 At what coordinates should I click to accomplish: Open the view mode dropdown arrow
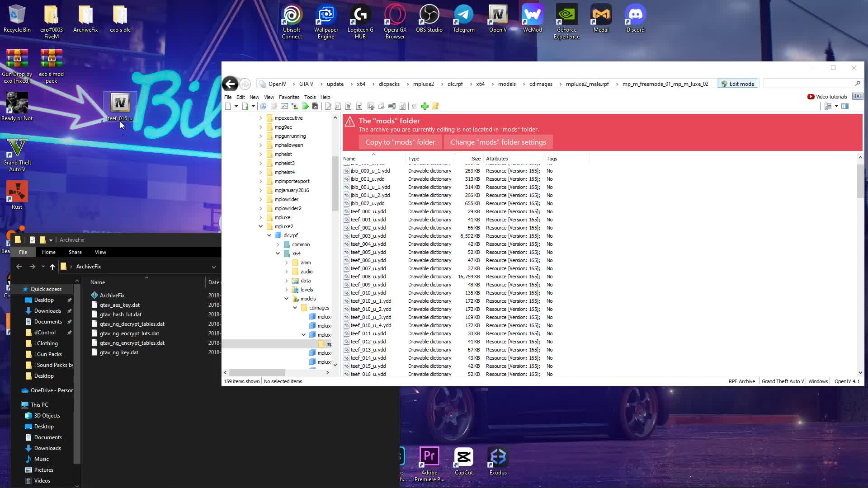836,106
